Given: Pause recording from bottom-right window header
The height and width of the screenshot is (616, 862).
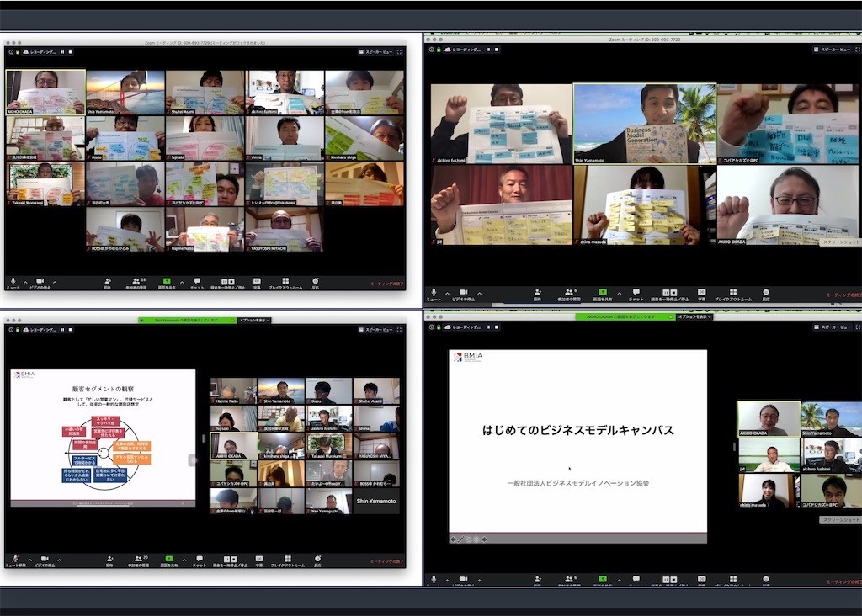Looking at the screenshot, I should coord(488,327).
